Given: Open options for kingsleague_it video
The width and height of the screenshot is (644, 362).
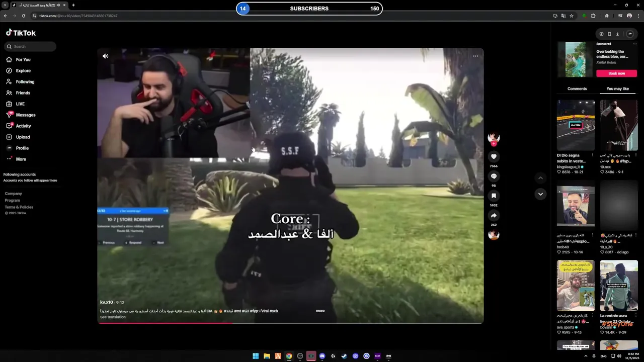Looking at the screenshot, I should (592, 155).
